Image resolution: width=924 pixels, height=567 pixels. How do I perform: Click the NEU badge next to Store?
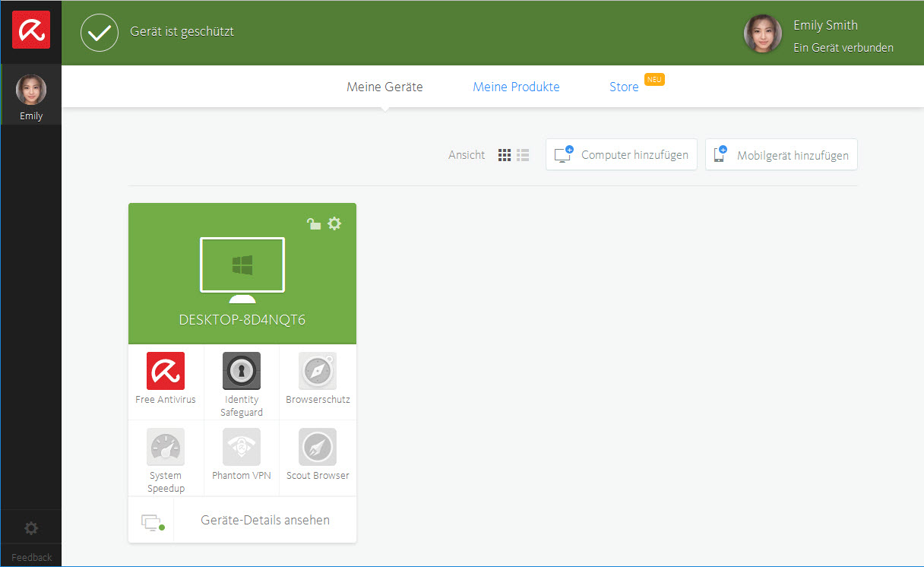(654, 79)
